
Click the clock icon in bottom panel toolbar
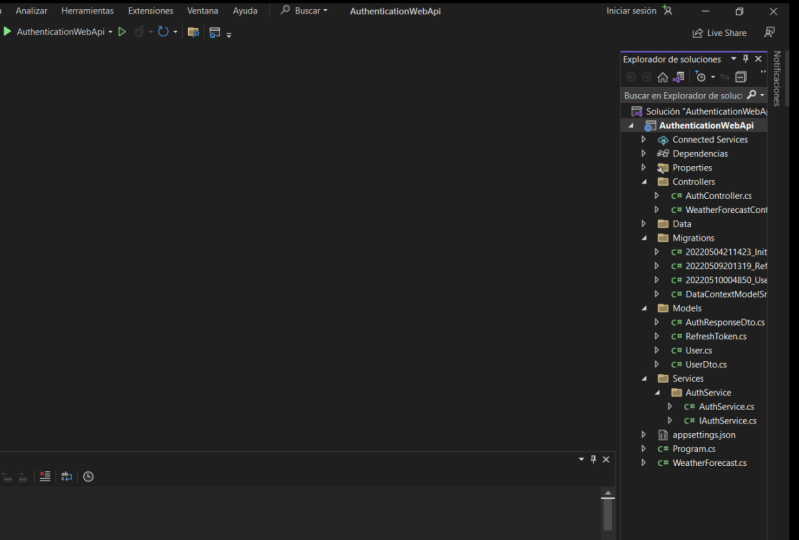[x=88, y=476]
